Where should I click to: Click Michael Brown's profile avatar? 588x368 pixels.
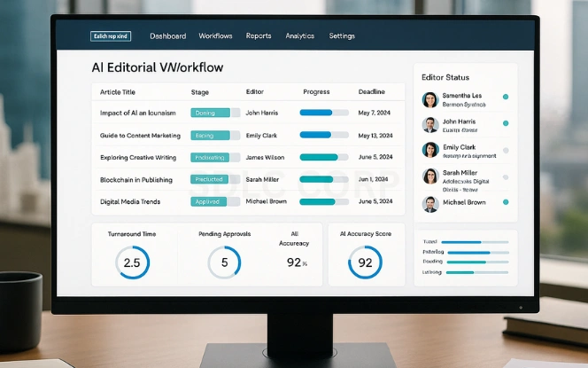[430, 203]
